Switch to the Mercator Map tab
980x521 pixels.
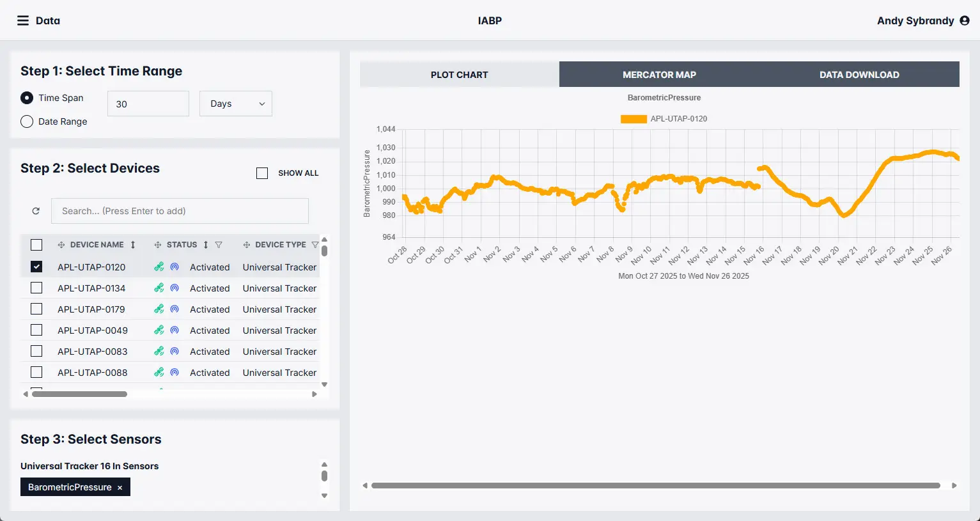(x=659, y=75)
